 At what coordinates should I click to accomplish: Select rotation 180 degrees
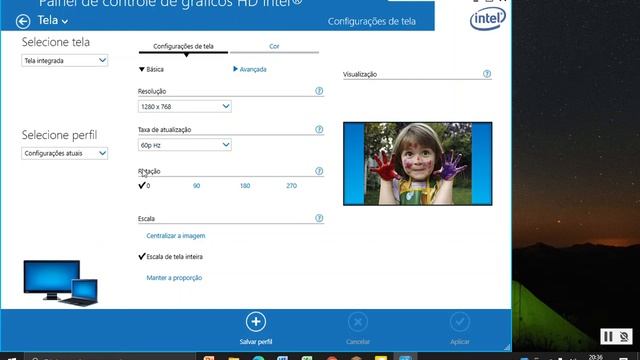pyautogui.click(x=245, y=186)
